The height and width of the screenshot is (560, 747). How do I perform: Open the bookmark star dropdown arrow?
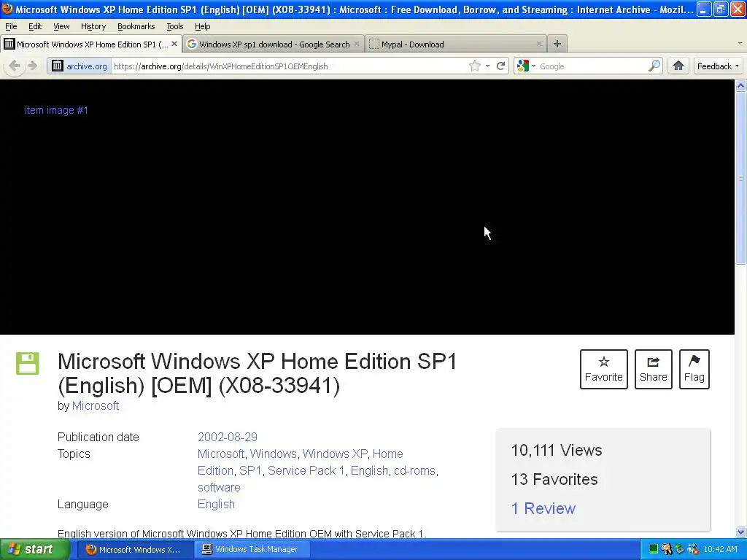(x=487, y=66)
